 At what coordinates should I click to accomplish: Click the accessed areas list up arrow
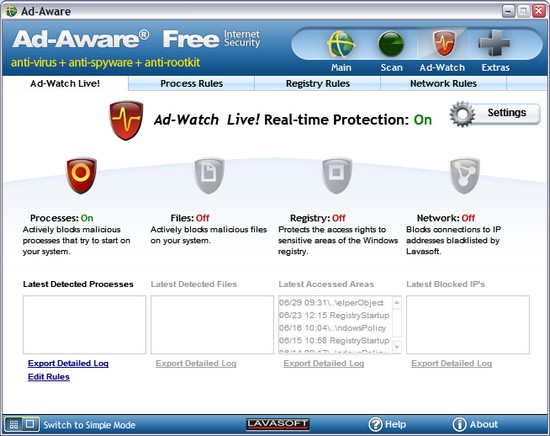[397, 302]
